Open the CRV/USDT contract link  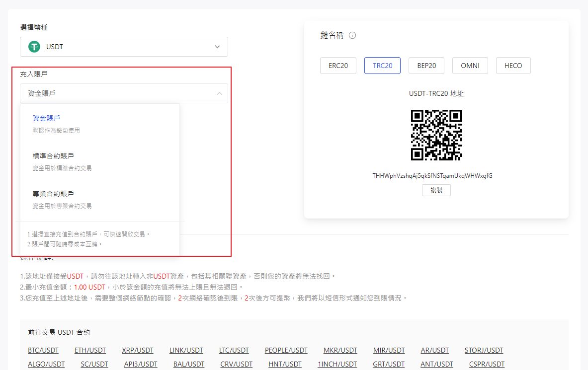[x=236, y=364]
